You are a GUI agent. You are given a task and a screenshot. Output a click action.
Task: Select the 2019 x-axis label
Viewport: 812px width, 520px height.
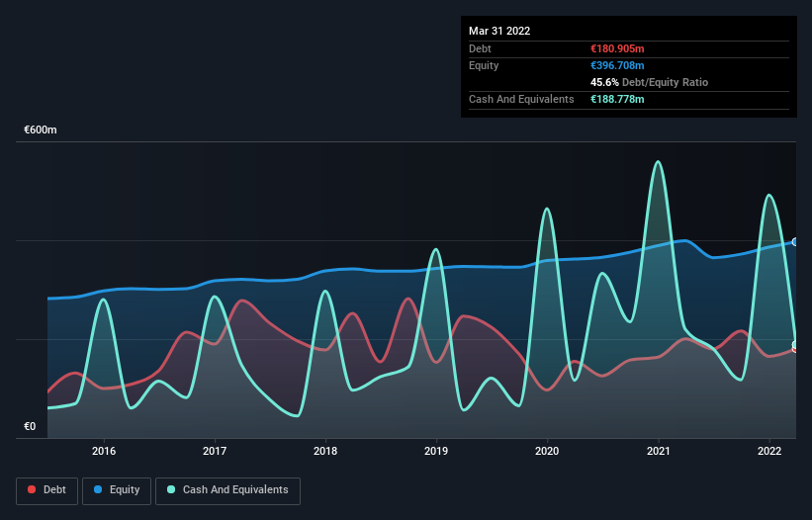click(x=436, y=451)
